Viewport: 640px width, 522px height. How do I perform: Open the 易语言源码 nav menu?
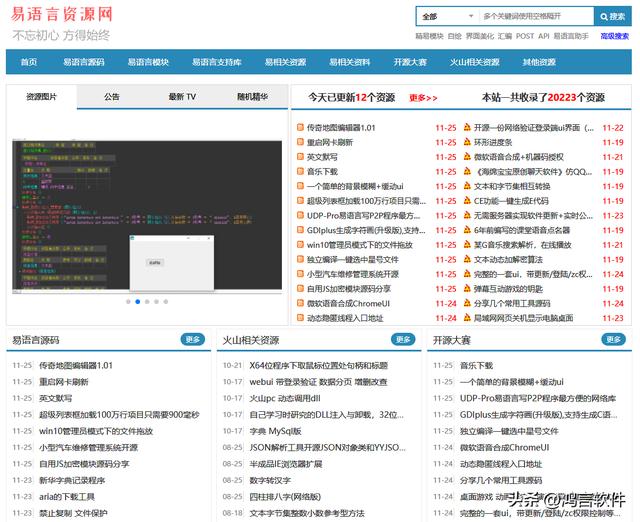[84, 62]
